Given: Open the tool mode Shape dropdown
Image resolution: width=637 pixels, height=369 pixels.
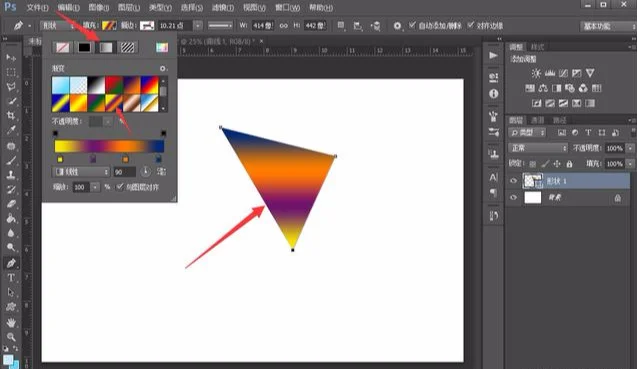Looking at the screenshot, I should tap(57, 26).
